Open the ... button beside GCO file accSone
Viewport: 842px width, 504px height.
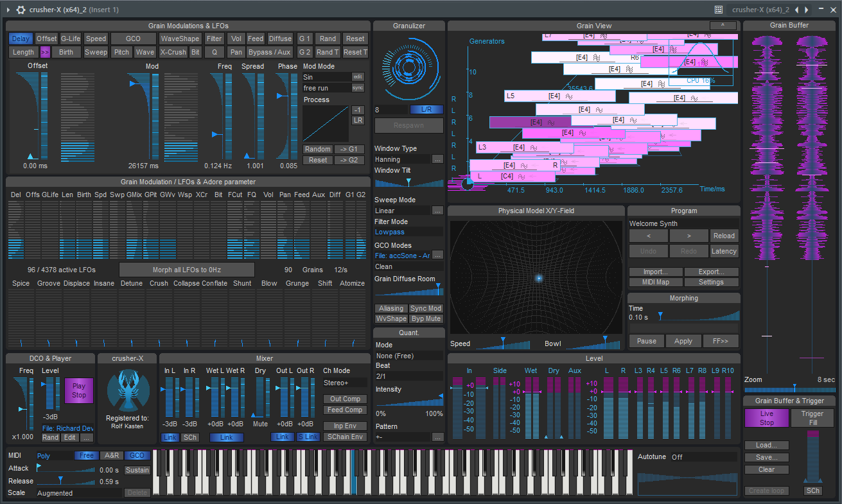pyautogui.click(x=437, y=256)
